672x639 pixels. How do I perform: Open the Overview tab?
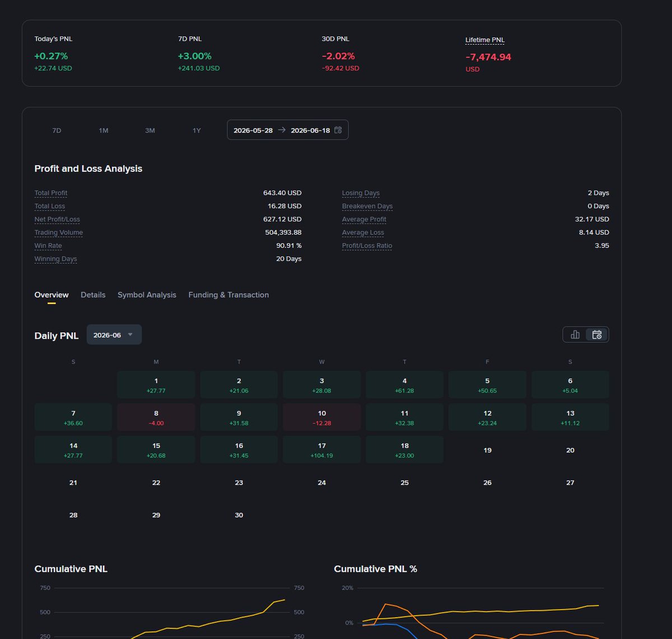tap(52, 295)
